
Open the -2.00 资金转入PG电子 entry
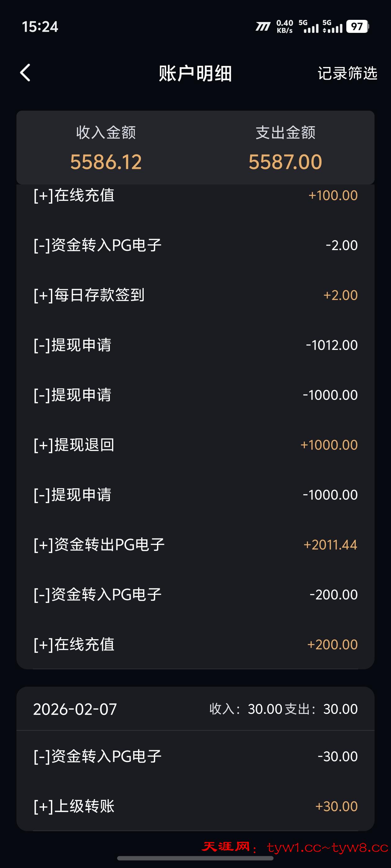195,245
